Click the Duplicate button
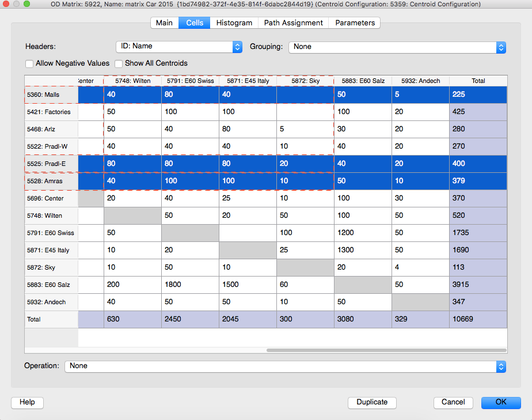Screen dimensions: 532x420 [x=372, y=402]
